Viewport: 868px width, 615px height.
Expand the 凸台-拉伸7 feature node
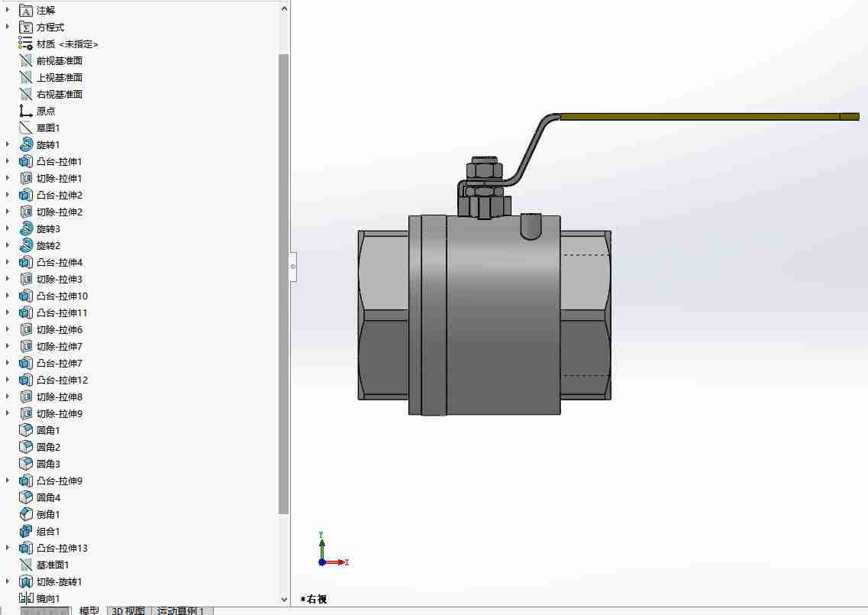tap(7, 362)
